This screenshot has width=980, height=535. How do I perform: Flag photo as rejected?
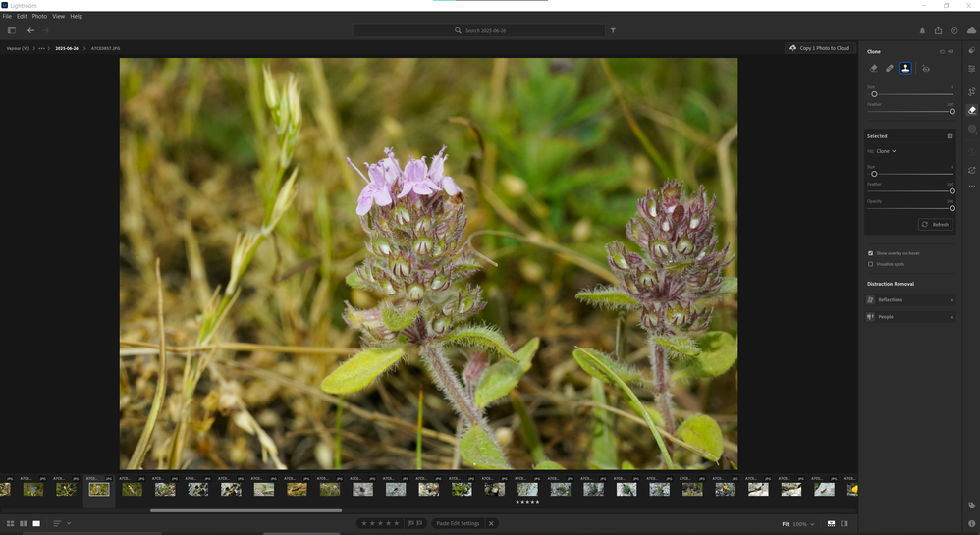click(x=419, y=523)
